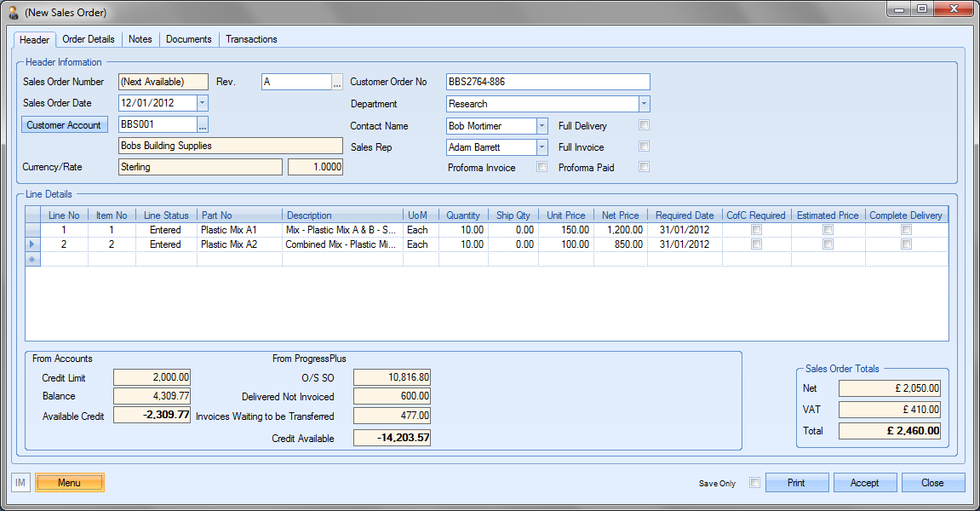
Task: Click the Accept button
Action: pyautogui.click(x=864, y=483)
